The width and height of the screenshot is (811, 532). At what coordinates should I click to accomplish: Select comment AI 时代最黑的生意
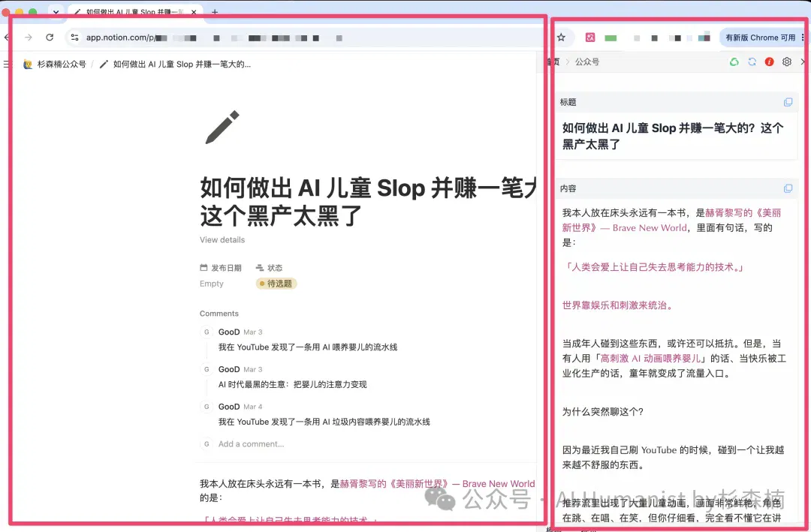pos(292,384)
